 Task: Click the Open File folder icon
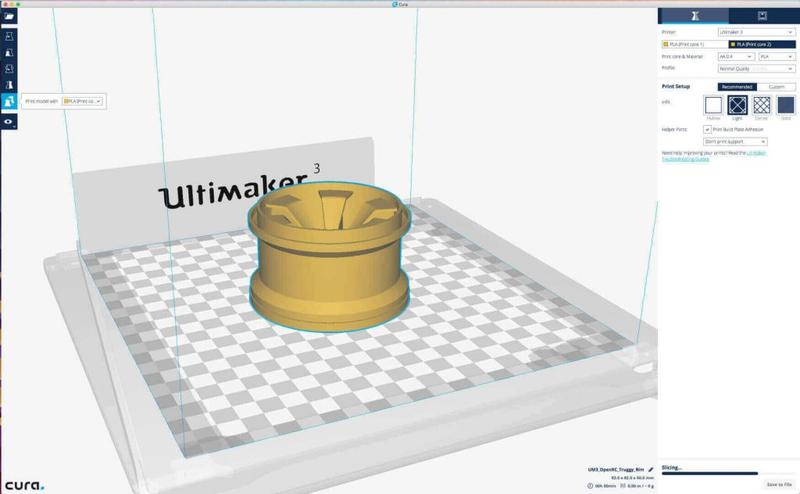[9, 16]
